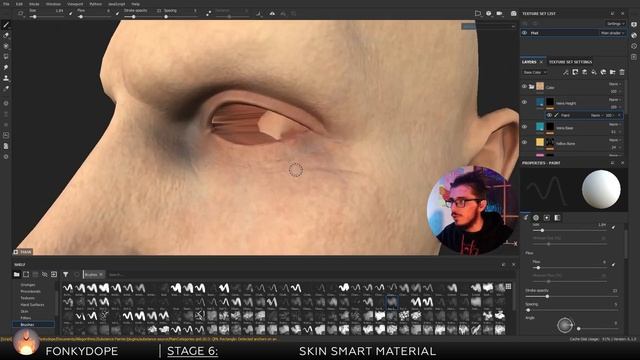Open the Base Color channel dropdown
This screenshot has height=360, width=640.
pyautogui.click(x=535, y=72)
